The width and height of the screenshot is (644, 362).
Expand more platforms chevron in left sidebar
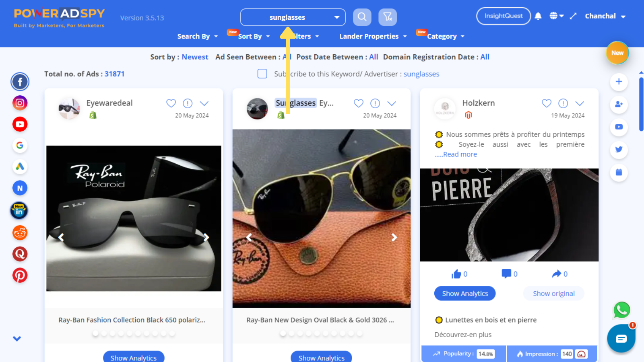[17, 339]
